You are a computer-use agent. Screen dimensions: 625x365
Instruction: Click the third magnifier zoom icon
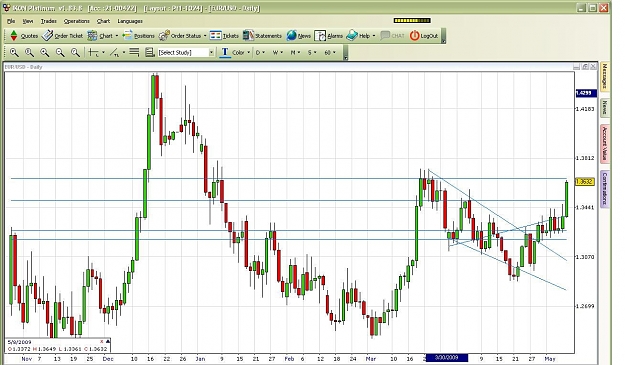tap(45, 52)
